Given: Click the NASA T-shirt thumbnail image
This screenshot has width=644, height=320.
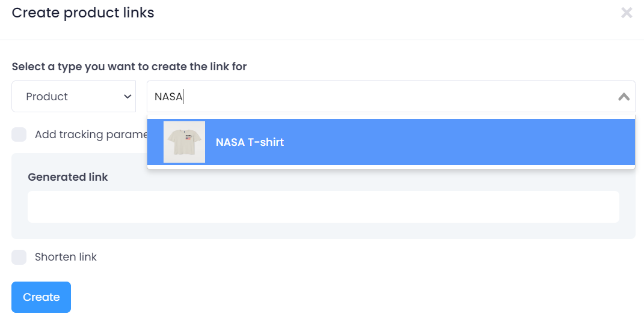Looking at the screenshot, I should coord(184,142).
